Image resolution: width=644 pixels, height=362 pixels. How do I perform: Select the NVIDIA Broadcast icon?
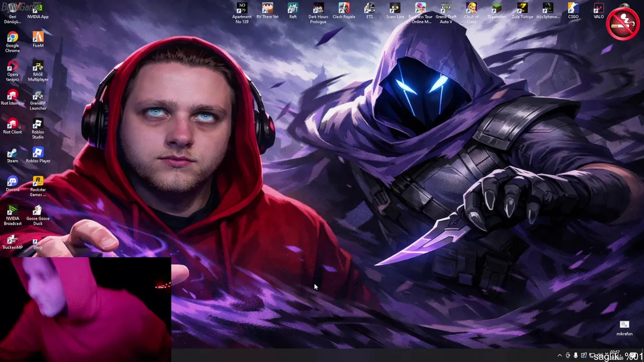(x=13, y=215)
